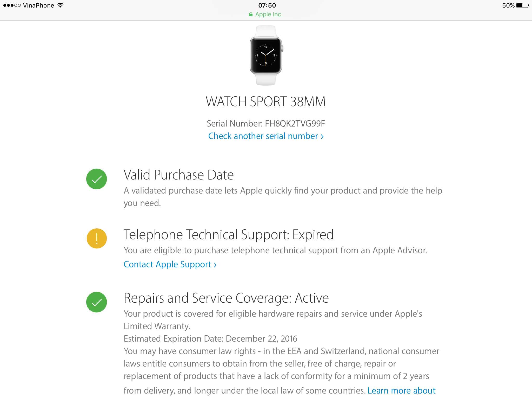
Task: Click the green checkmark beside Repairs and Service Coverage
Action: point(97,302)
